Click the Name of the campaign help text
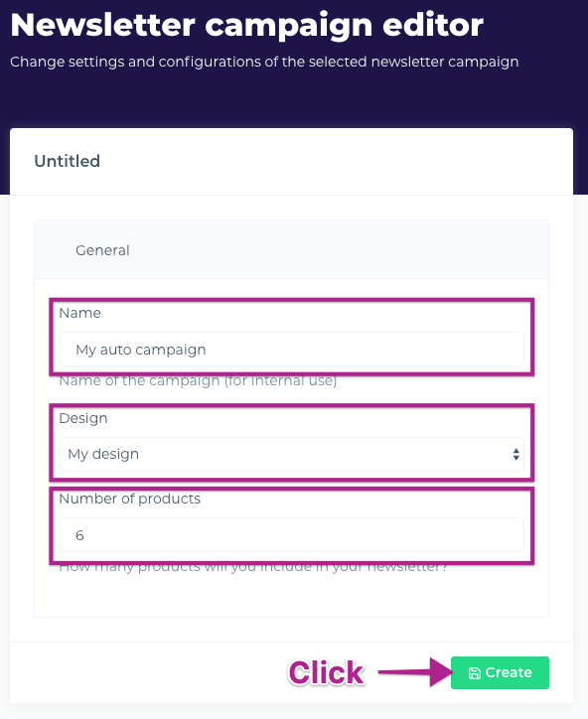The image size is (588, 719). [x=198, y=381]
